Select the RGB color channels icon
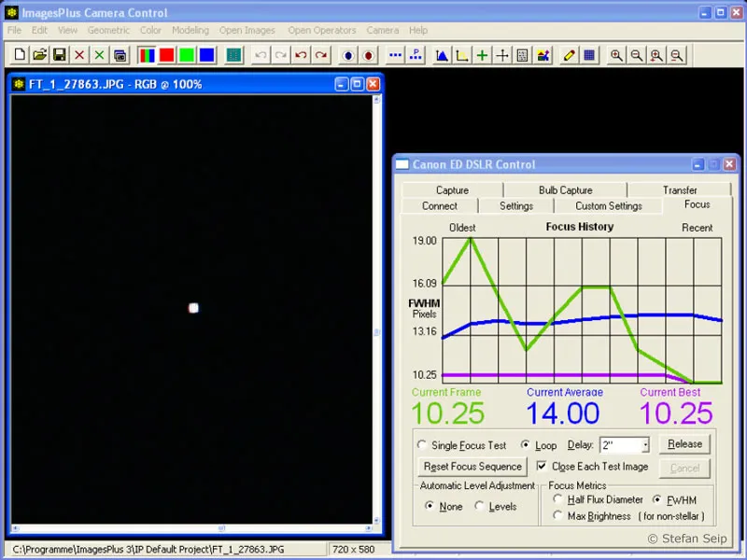This screenshot has width=747, height=560. [148, 55]
